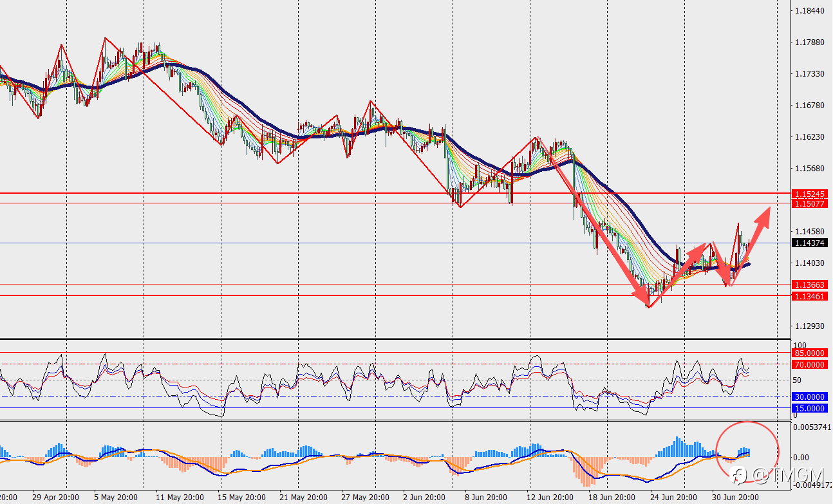Click the MACD -0.0049172 scale minimum
Screen dimensions: 833x504
pos(813,485)
